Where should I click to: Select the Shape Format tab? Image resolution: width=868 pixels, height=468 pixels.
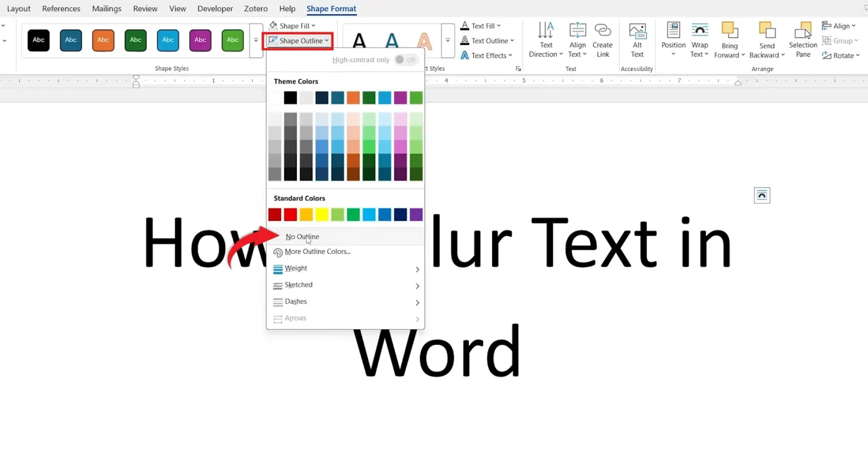[x=331, y=9]
